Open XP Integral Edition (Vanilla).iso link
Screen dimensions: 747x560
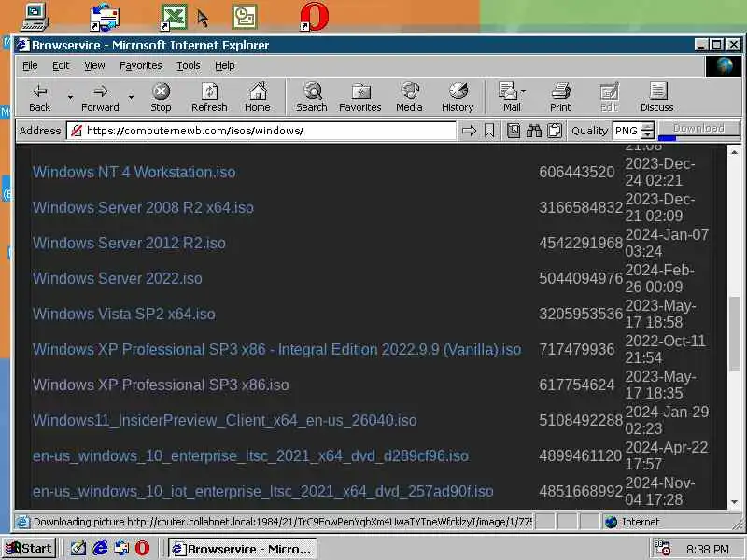click(x=276, y=349)
